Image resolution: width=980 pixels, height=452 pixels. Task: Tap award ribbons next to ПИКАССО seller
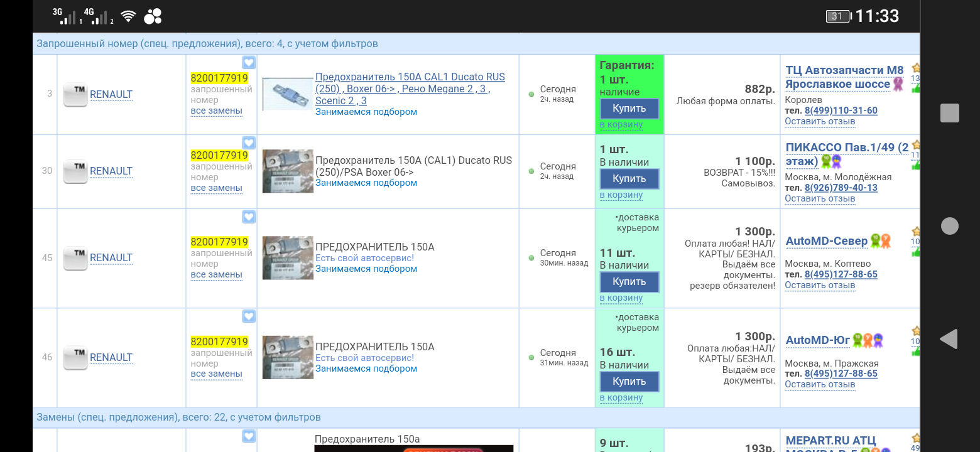point(831,162)
